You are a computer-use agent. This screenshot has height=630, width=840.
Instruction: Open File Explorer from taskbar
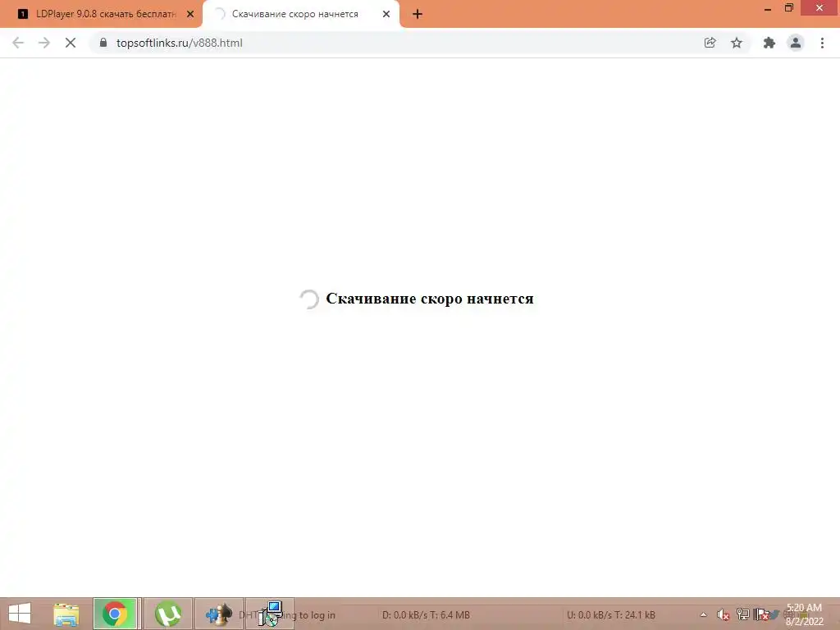click(66, 614)
